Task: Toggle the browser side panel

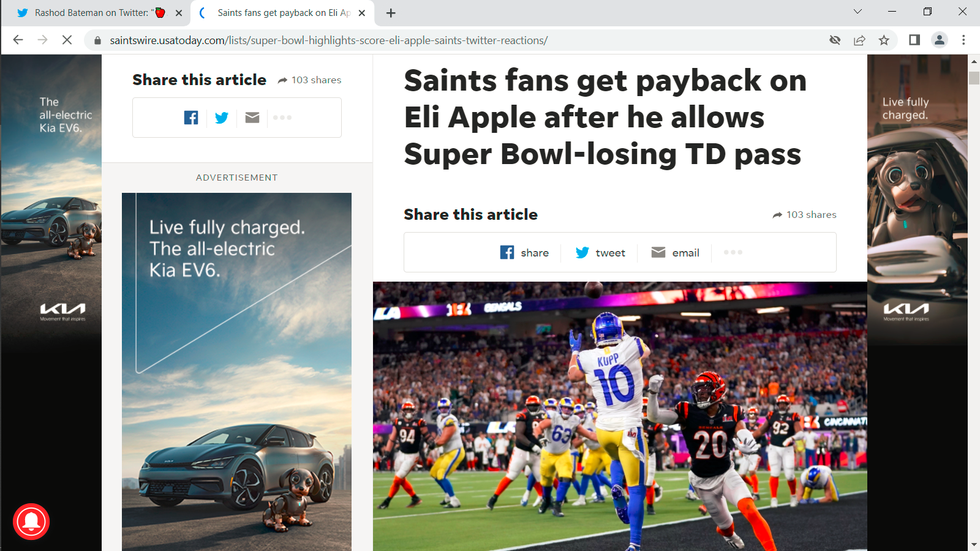Action: click(x=914, y=40)
